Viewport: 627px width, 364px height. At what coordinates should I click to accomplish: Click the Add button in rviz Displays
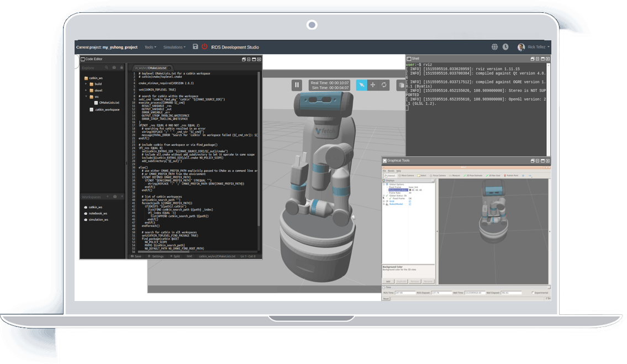388,281
